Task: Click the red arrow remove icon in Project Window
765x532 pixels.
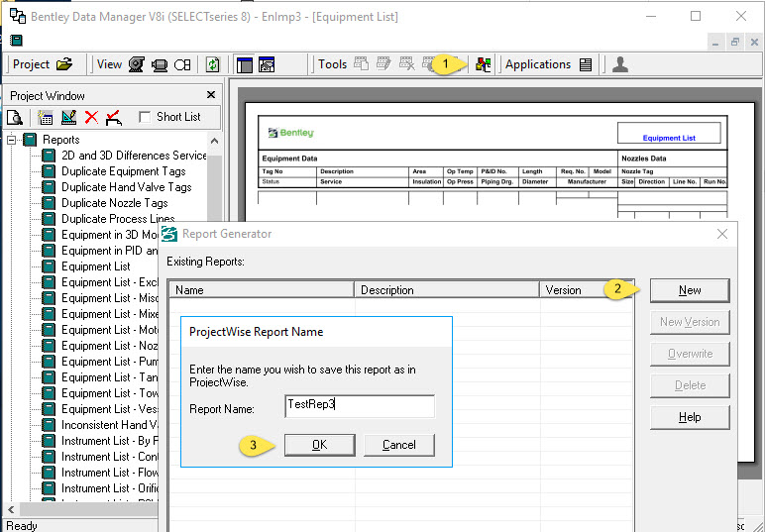Action: tap(114, 117)
